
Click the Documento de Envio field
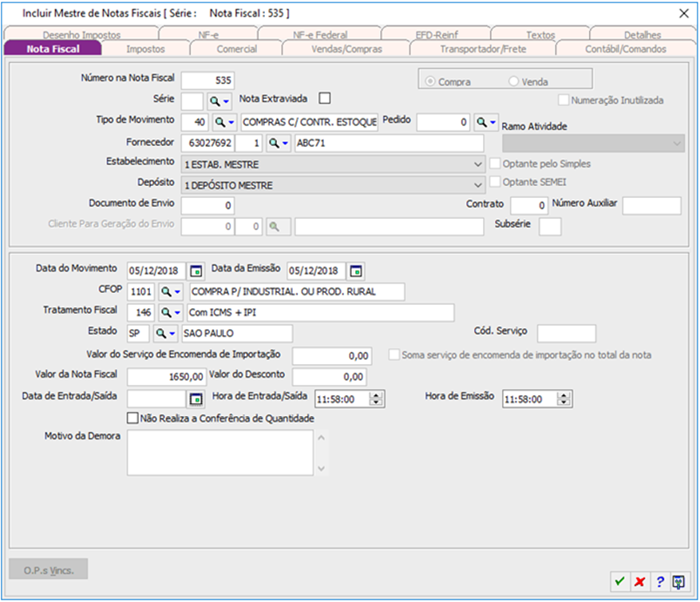tap(208, 205)
